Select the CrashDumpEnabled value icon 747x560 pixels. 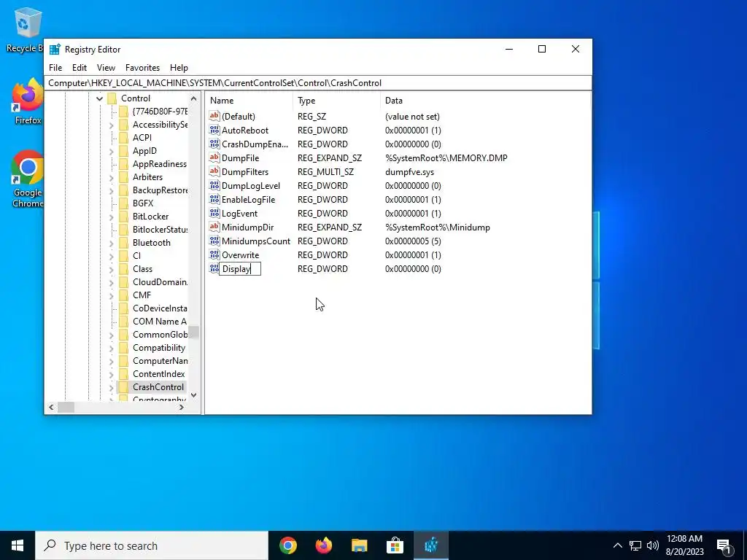coord(214,144)
